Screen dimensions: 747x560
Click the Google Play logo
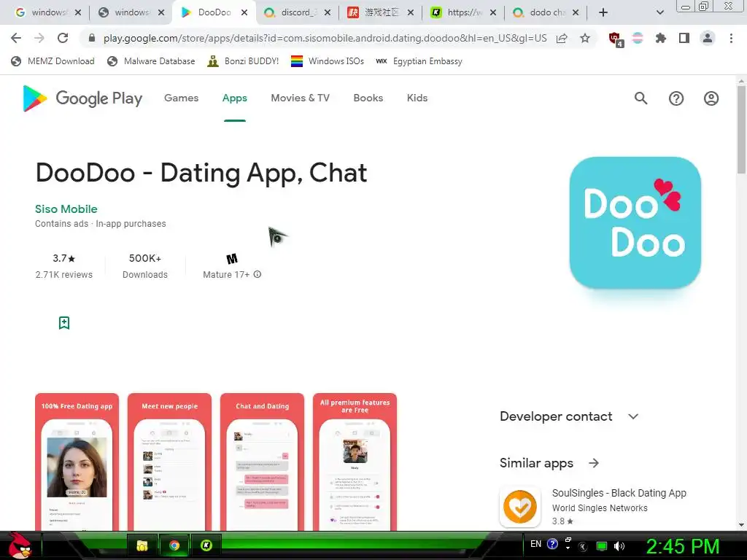click(x=82, y=98)
